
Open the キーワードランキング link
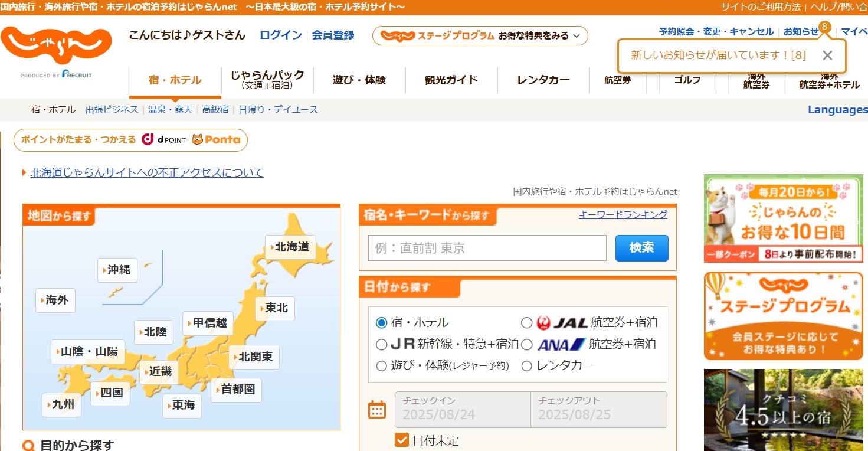point(623,214)
